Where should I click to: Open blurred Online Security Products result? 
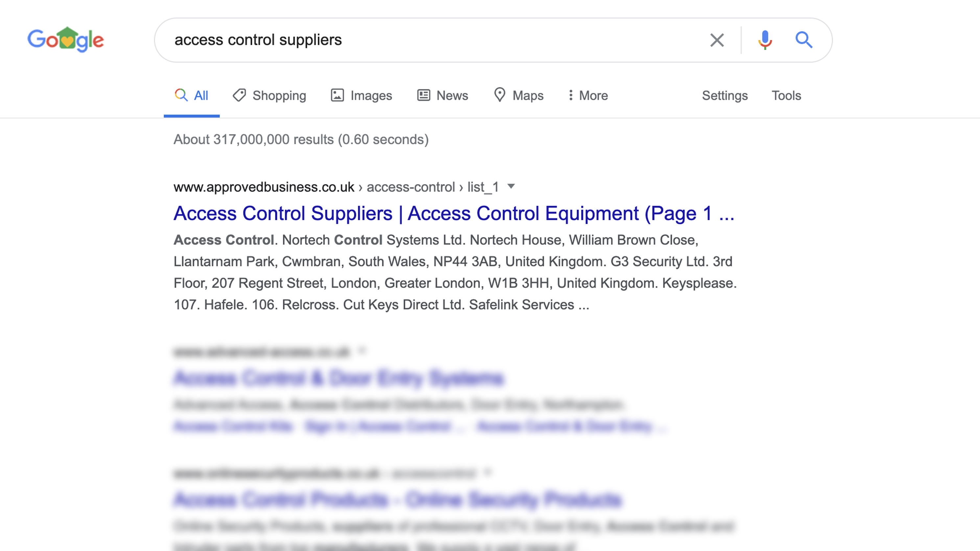tap(398, 500)
